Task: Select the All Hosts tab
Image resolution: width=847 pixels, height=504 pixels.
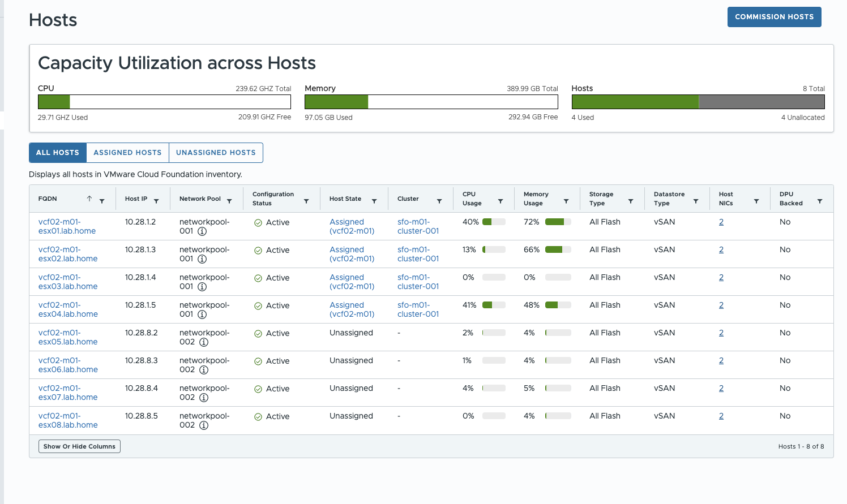Action: pos(57,152)
